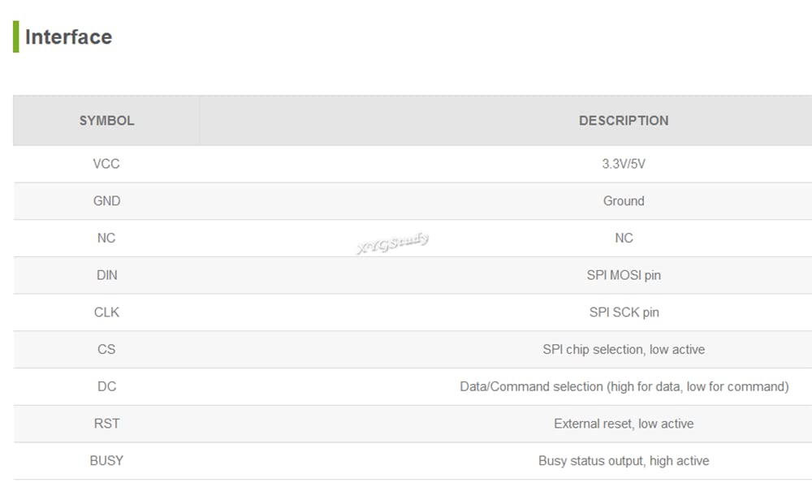Click the External reset description

pos(624,424)
